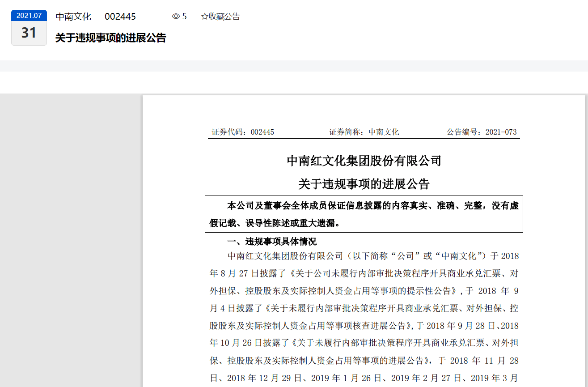
Task: Click the paragraph line starting 年 10 月 26 日披露了
Action: (x=364, y=343)
